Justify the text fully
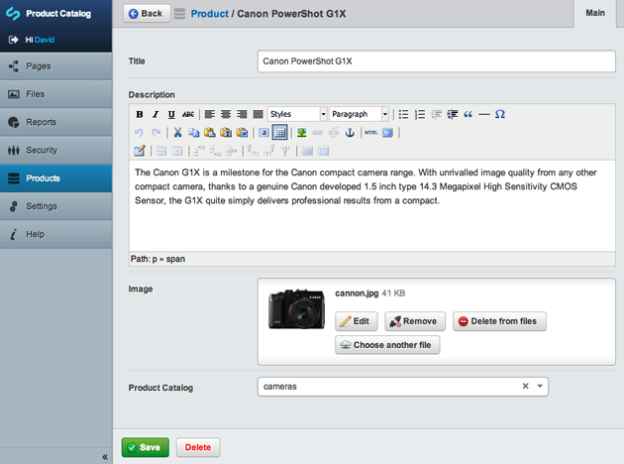 [x=258, y=114]
